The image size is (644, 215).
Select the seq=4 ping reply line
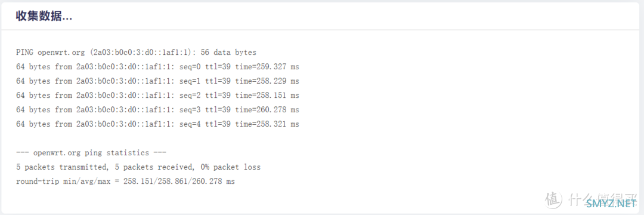tap(157, 124)
